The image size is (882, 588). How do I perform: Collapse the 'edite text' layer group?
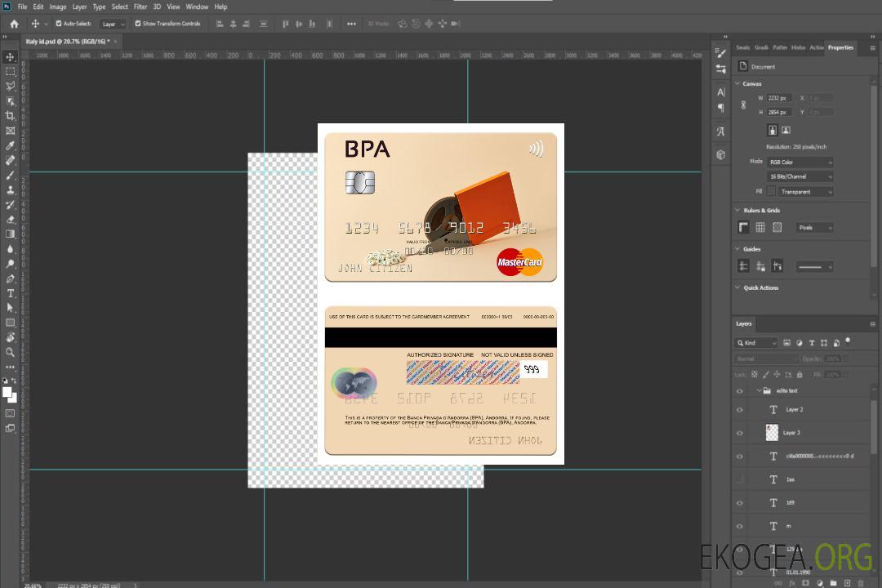[759, 390]
